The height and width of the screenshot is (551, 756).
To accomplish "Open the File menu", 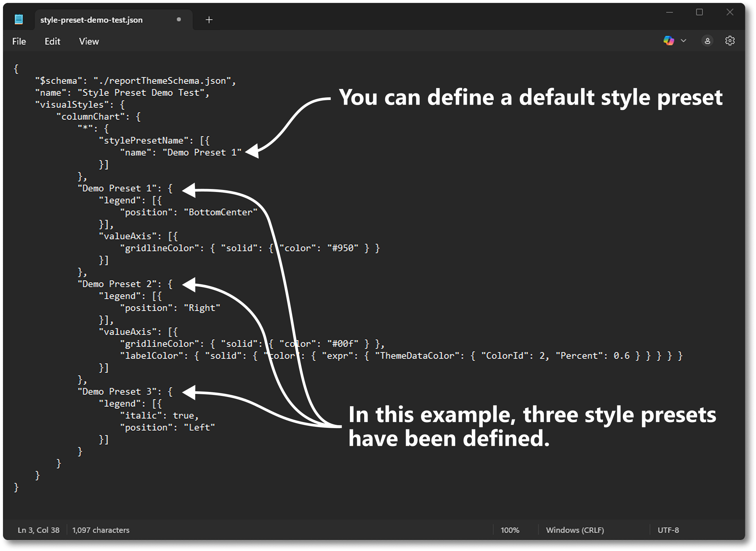I will (x=19, y=41).
